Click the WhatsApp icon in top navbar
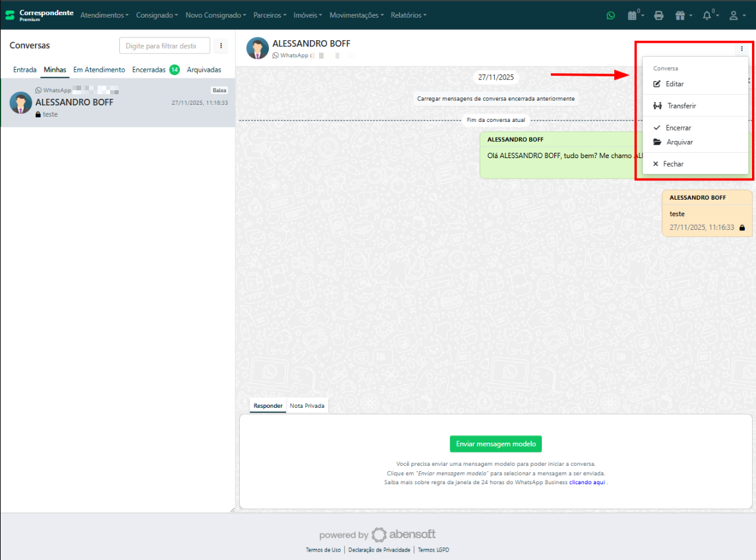Image resolution: width=756 pixels, height=560 pixels. [x=611, y=15]
